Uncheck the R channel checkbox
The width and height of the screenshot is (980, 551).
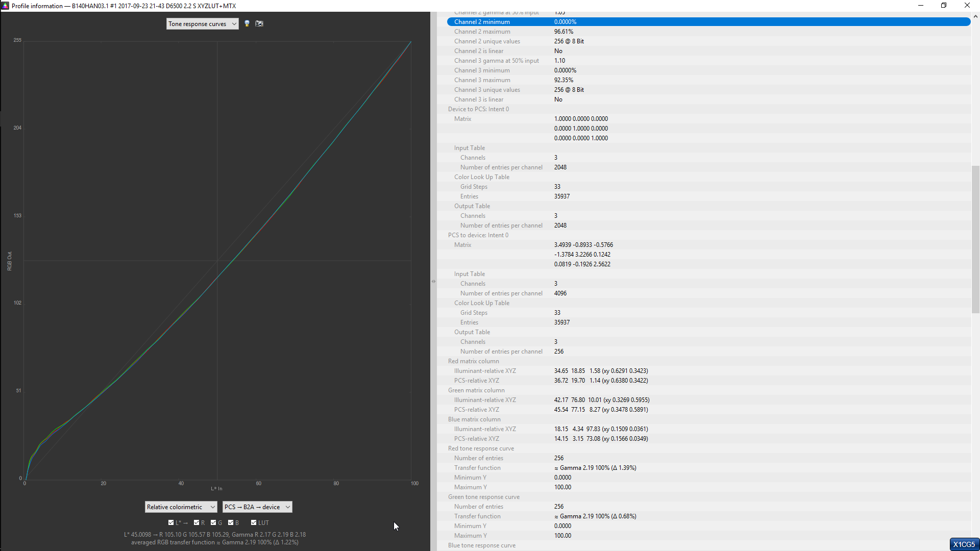point(197,522)
